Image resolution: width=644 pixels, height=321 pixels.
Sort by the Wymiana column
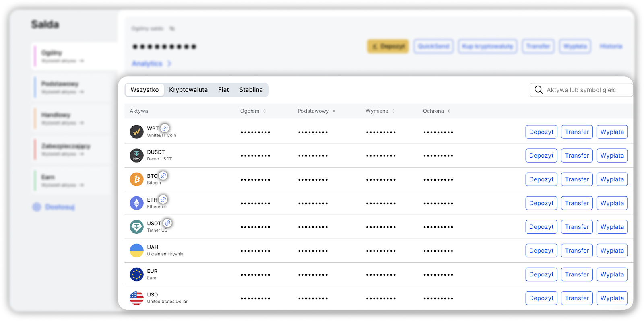pyautogui.click(x=394, y=111)
